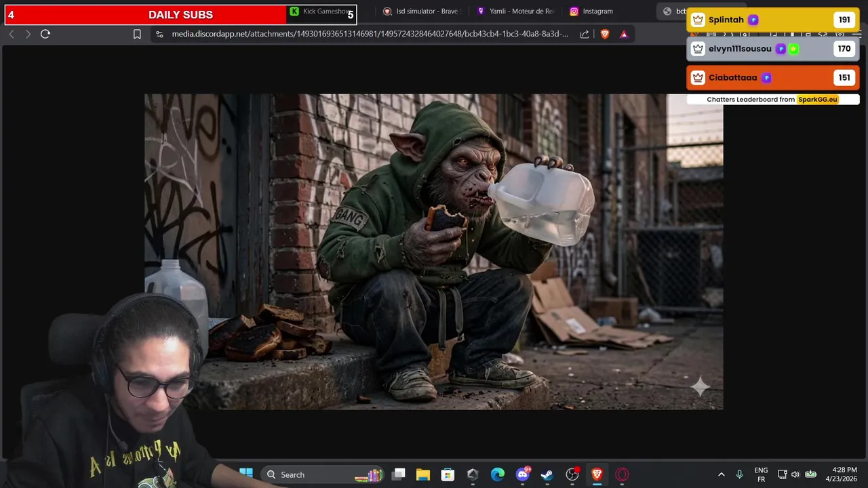This screenshot has width=868, height=488.
Task: Switch to the Instagram tab
Action: [591, 12]
